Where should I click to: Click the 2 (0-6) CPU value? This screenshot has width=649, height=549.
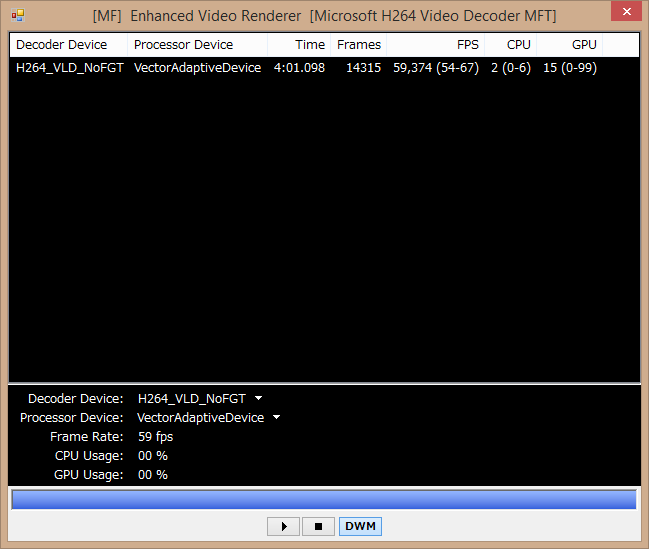pos(511,67)
